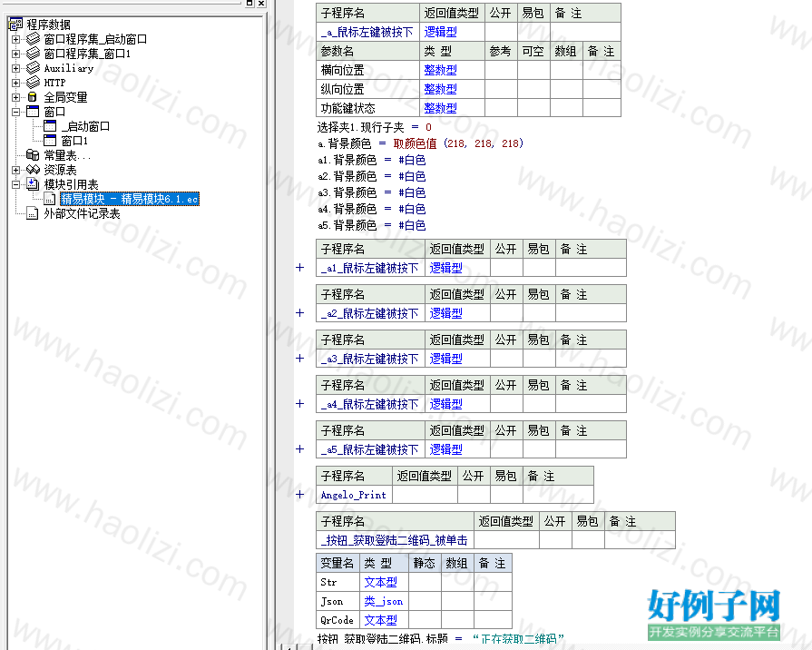This screenshot has width=812, height=650.
Task: Expand Angelo_Print subroutine code
Action: (299, 494)
